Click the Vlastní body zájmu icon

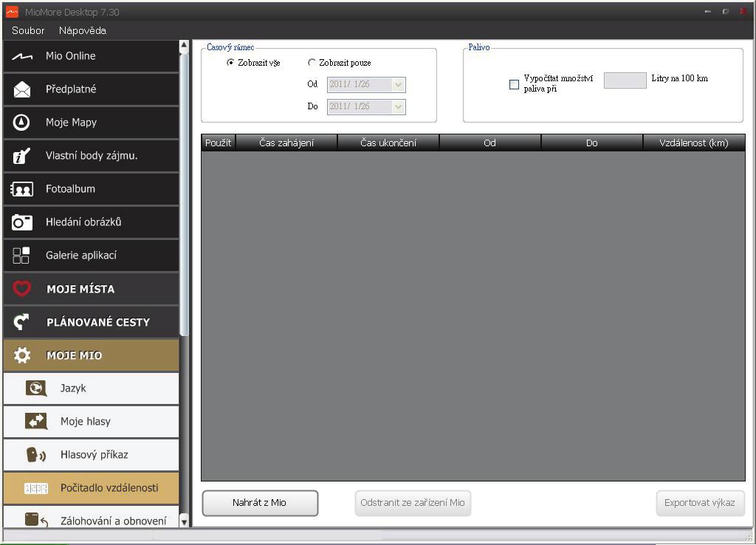click(x=21, y=156)
